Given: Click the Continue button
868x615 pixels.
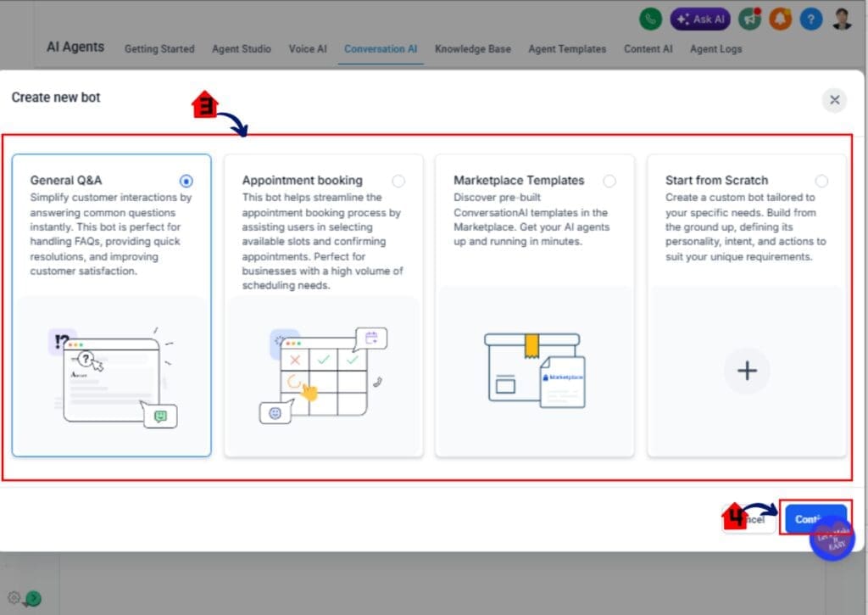Looking at the screenshot, I should point(815,518).
